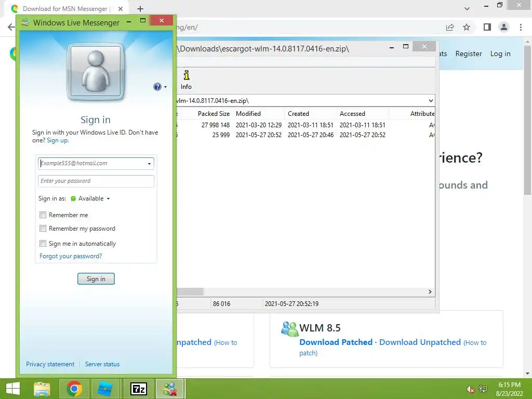This screenshot has width=532, height=399.
Task: Tick the Remember my password checkbox
Action: (x=43, y=229)
